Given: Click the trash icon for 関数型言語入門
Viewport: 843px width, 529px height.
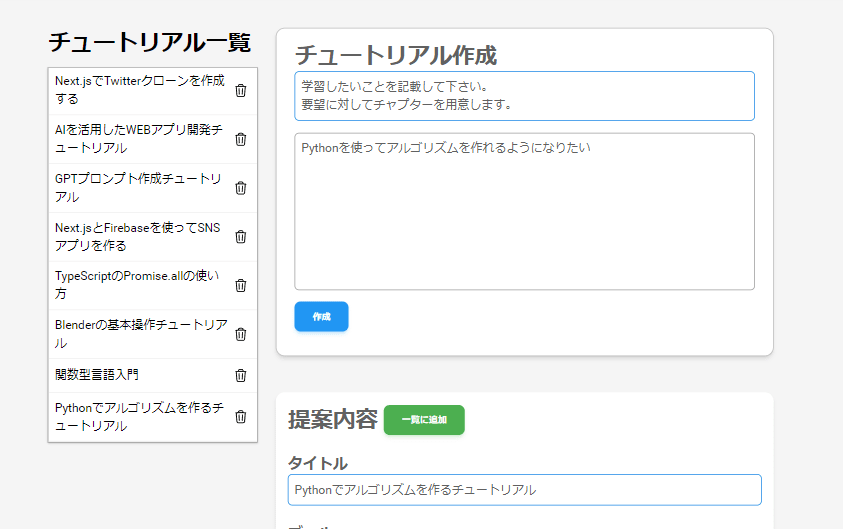Looking at the screenshot, I should [241, 375].
